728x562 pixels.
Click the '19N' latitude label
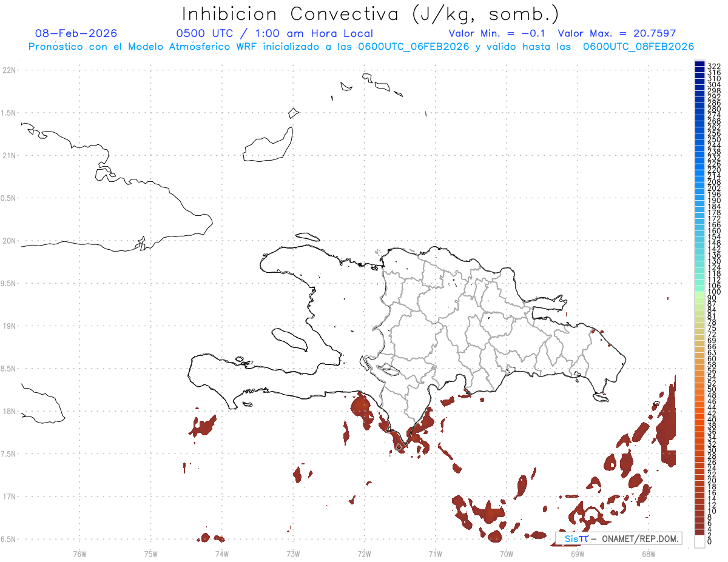tap(8, 326)
